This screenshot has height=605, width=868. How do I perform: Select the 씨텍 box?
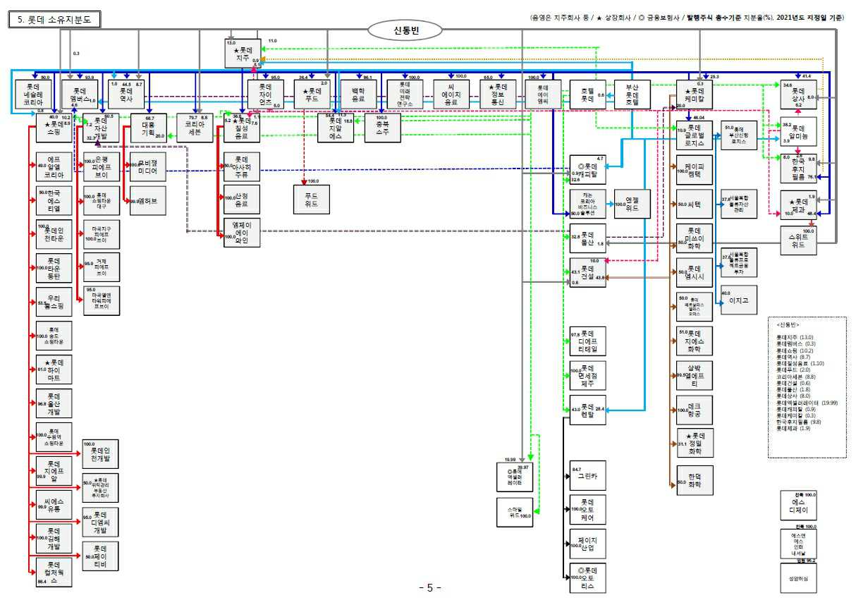pyautogui.click(x=693, y=204)
